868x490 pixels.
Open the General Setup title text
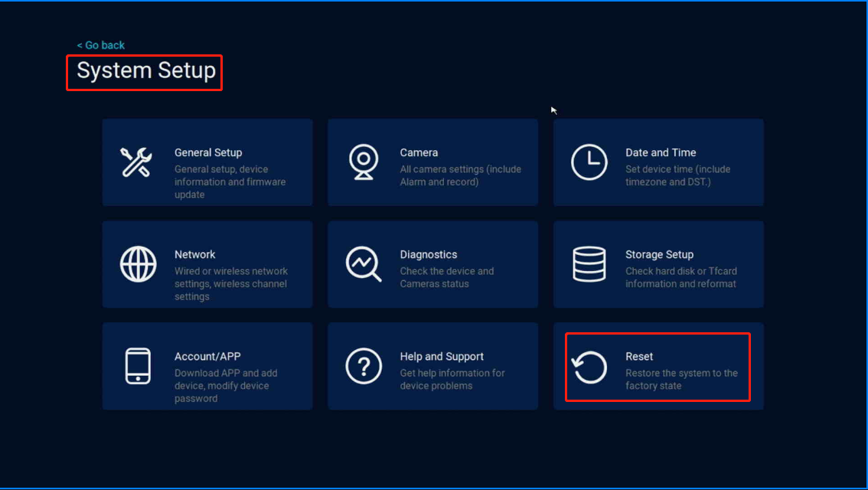pyautogui.click(x=208, y=152)
